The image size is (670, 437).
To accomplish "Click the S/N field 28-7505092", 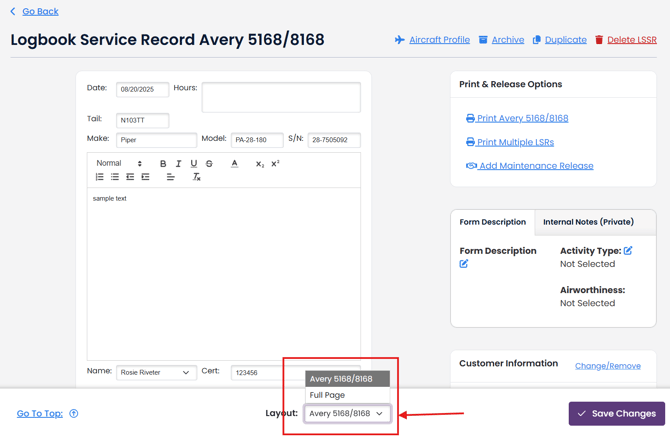I will 334,140.
